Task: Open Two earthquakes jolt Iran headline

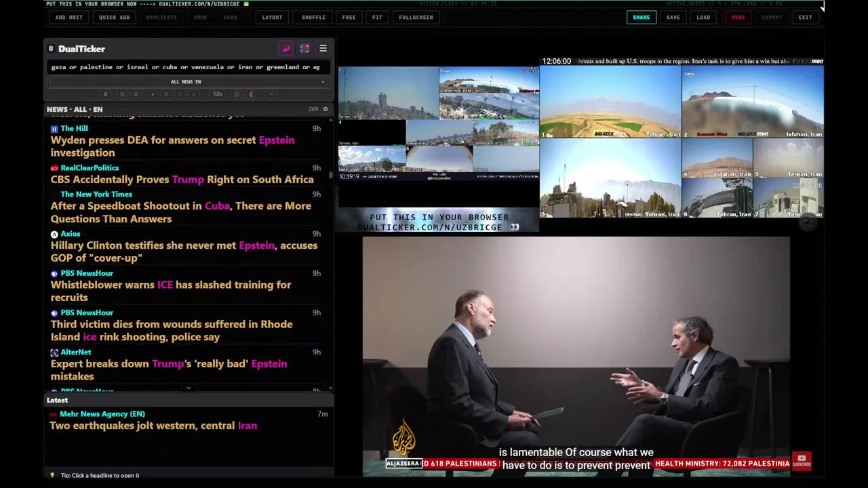Action: click(x=153, y=426)
